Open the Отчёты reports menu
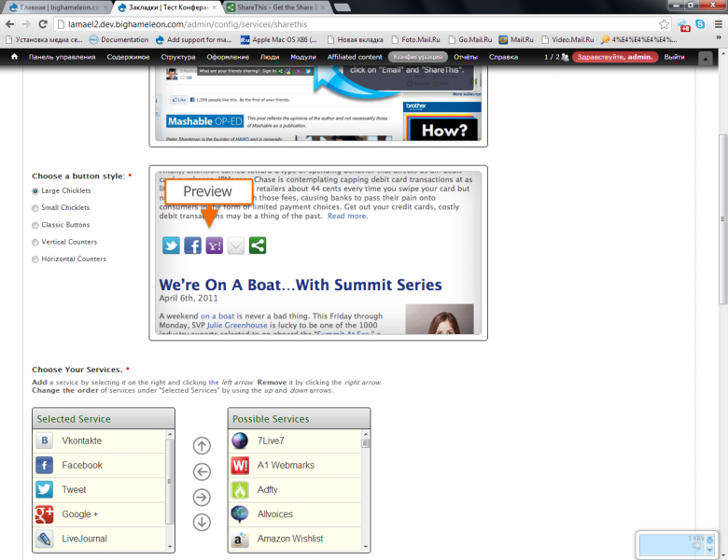728x560 pixels. point(466,57)
